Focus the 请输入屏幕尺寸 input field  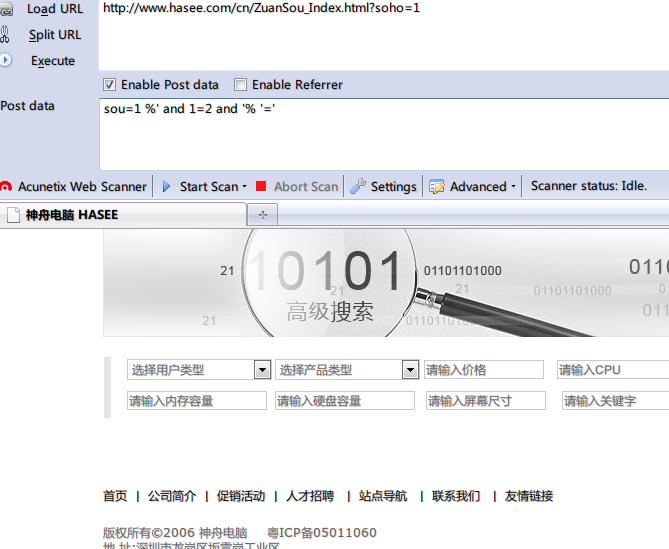click(486, 401)
